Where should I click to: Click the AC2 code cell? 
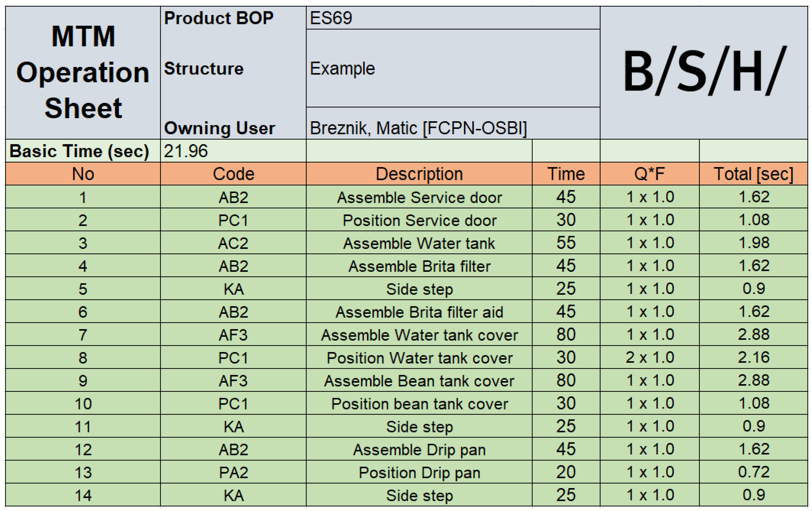tap(233, 243)
